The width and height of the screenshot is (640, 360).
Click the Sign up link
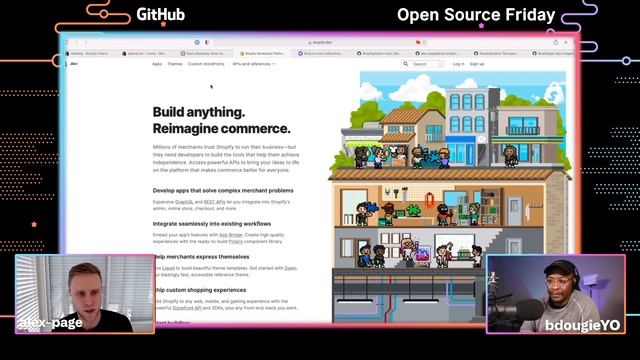click(x=477, y=64)
